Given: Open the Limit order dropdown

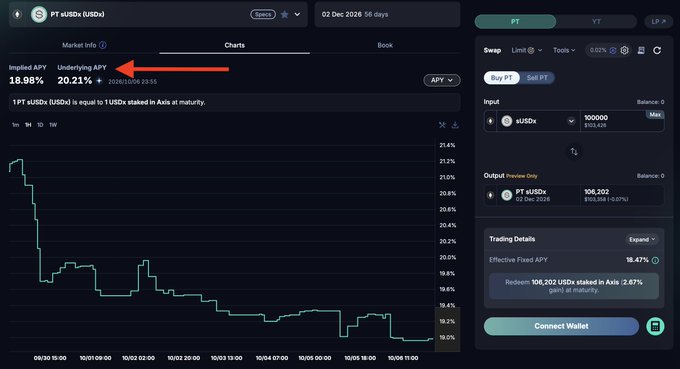Looking at the screenshot, I should 526,50.
